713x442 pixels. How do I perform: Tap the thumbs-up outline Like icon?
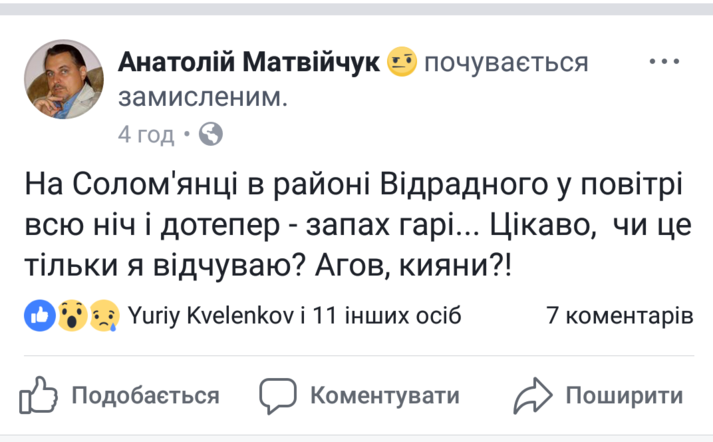coord(37,394)
